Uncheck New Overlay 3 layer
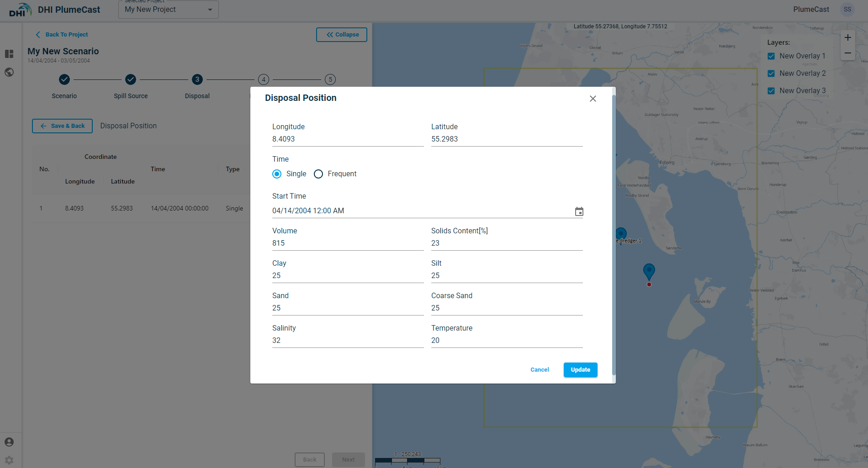 point(771,91)
